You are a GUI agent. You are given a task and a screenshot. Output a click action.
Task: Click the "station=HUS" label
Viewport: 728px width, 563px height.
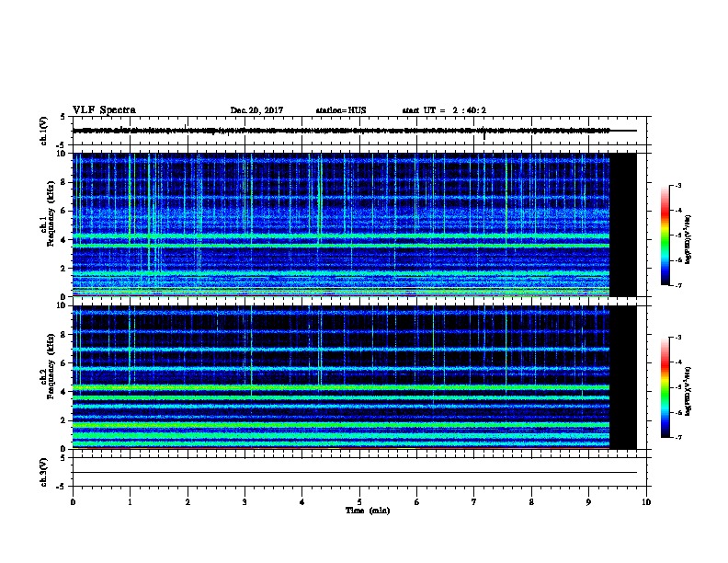click(341, 110)
